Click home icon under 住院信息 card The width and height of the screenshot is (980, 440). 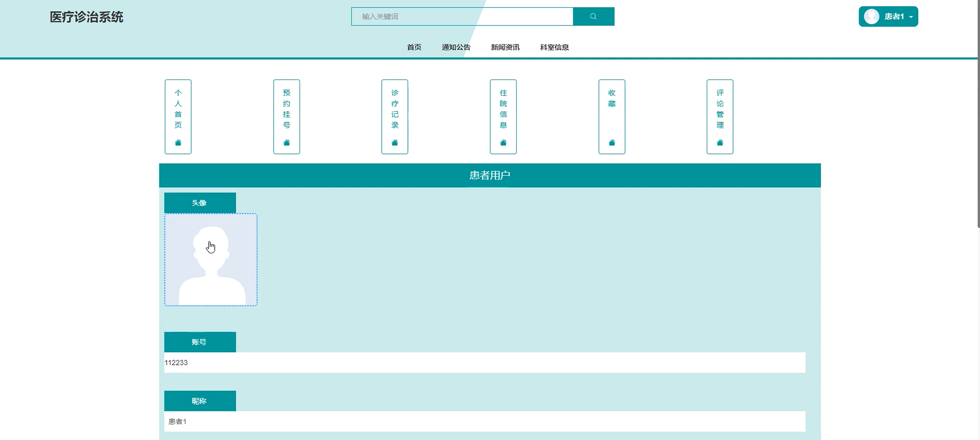[503, 143]
